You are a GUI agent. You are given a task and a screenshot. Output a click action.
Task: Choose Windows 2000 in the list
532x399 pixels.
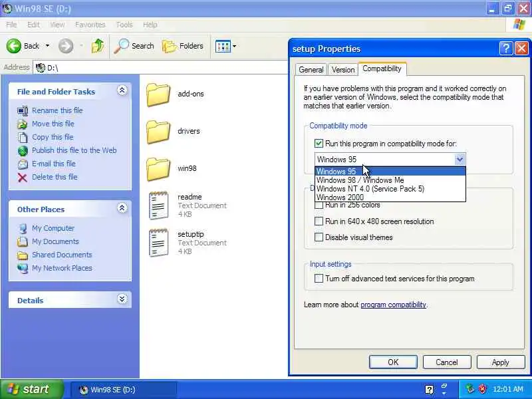pos(390,197)
